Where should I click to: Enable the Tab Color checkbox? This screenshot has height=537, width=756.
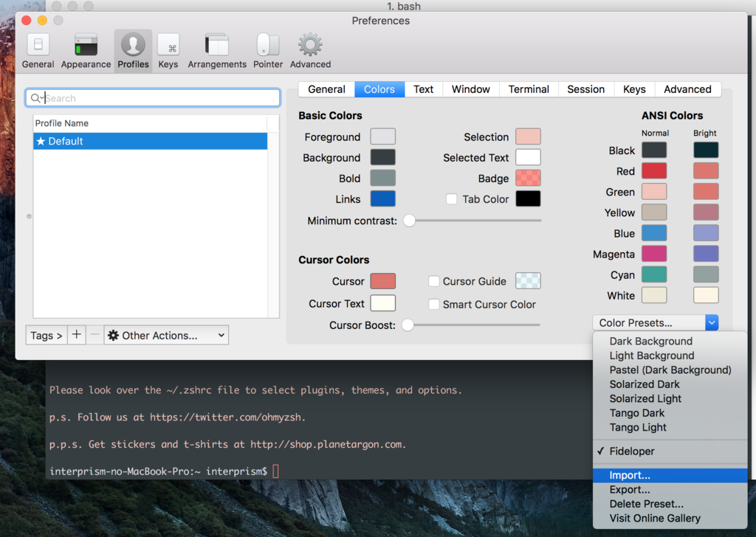451,199
